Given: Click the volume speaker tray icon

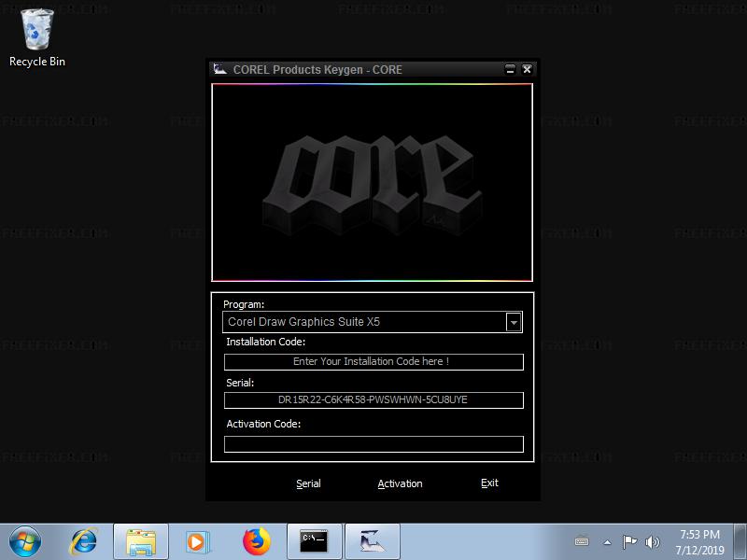Looking at the screenshot, I should click(x=652, y=542).
